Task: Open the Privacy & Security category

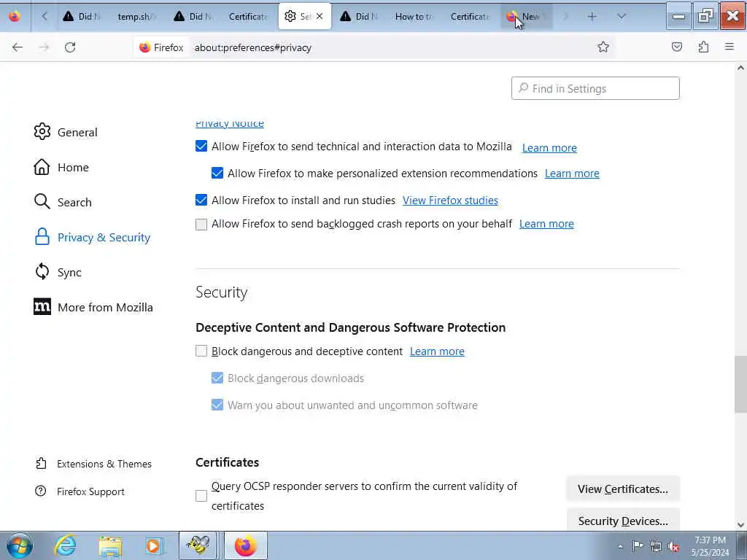Action: 93,237
